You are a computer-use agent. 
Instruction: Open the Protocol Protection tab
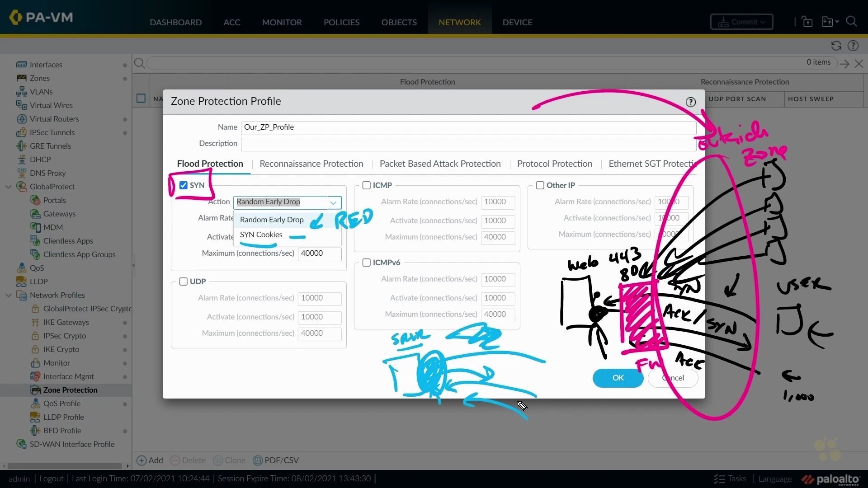555,164
